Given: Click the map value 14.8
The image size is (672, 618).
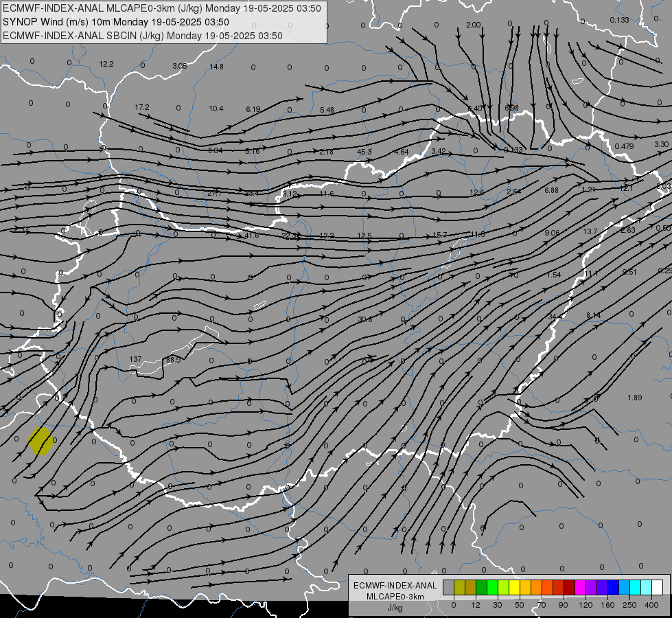Looking at the screenshot, I should [216, 67].
